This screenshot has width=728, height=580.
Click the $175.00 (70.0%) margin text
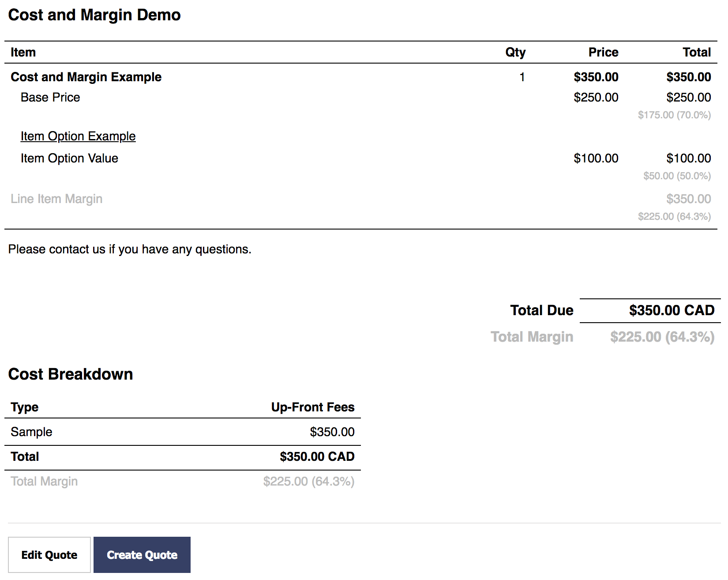[x=674, y=115]
